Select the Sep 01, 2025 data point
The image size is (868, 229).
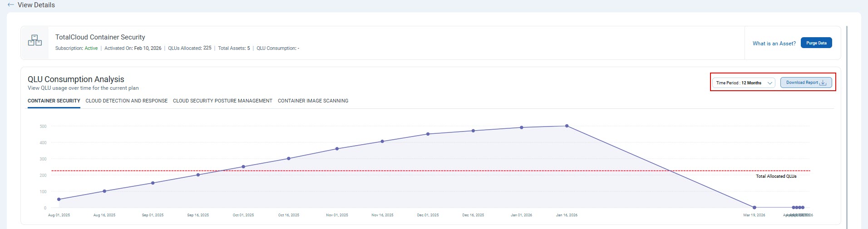[153, 183]
